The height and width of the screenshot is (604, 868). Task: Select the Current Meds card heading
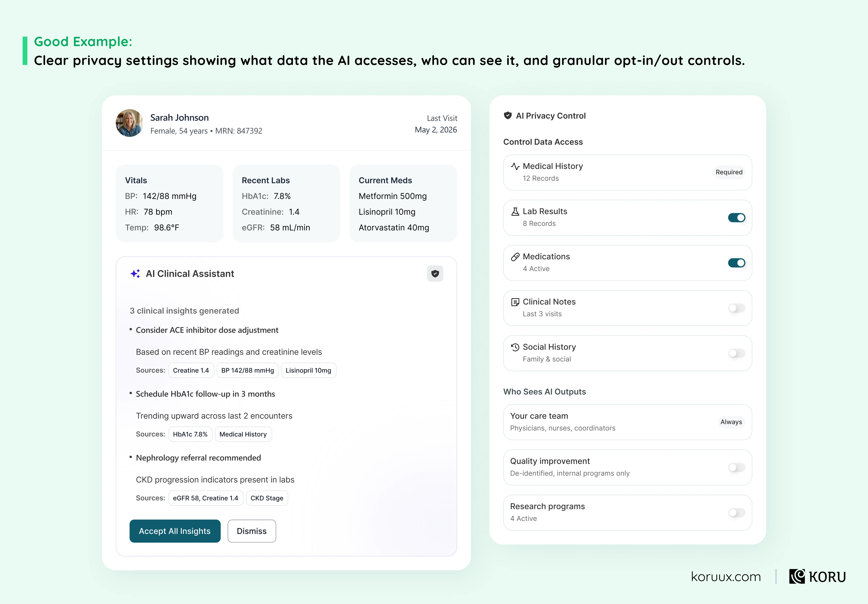pyautogui.click(x=385, y=180)
